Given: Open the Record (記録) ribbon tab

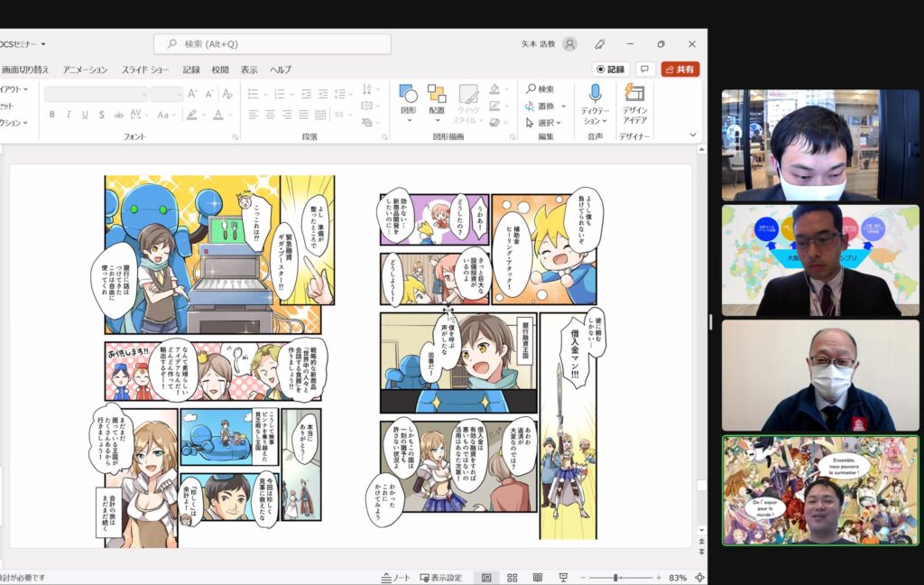Looking at the screenshot, I should coord(191,70).
